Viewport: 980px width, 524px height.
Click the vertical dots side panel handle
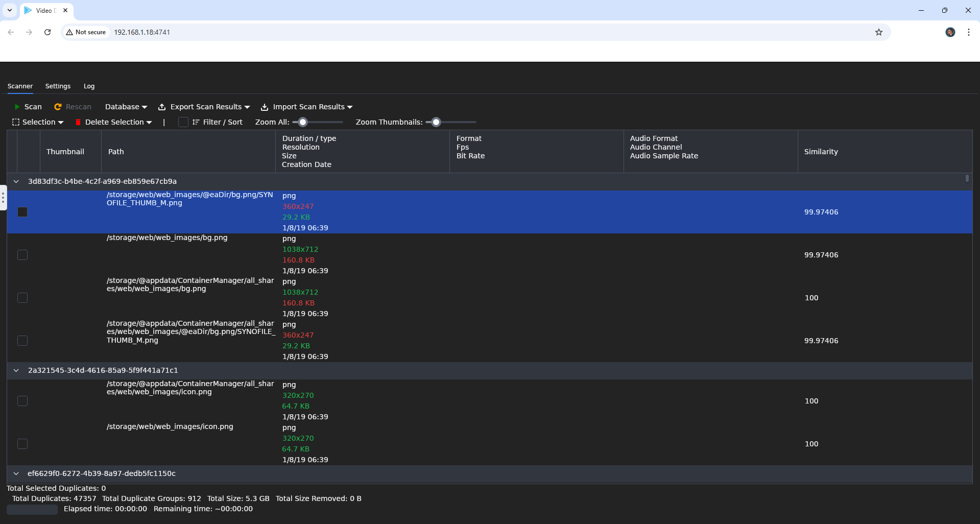pyautogui.click(x=3, y=198)
